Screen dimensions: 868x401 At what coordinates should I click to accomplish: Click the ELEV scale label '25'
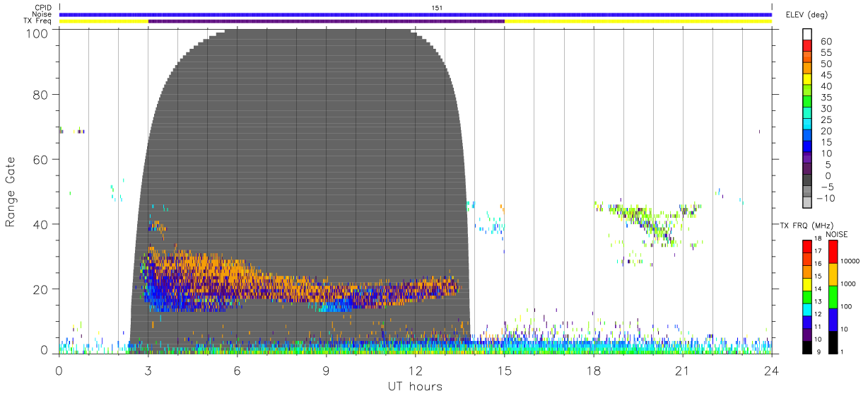click(825, 120)
